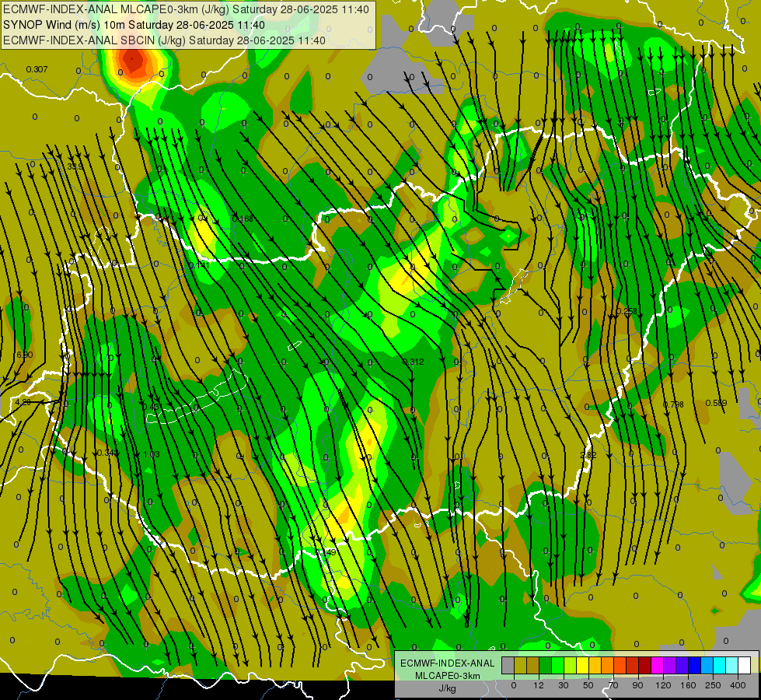The width and height of the screenshot is (761, 700).
Task: Select the 'ECMWF-INDEX-ANAL MLCAPE0-3km' header line
Action: (186, 9)
